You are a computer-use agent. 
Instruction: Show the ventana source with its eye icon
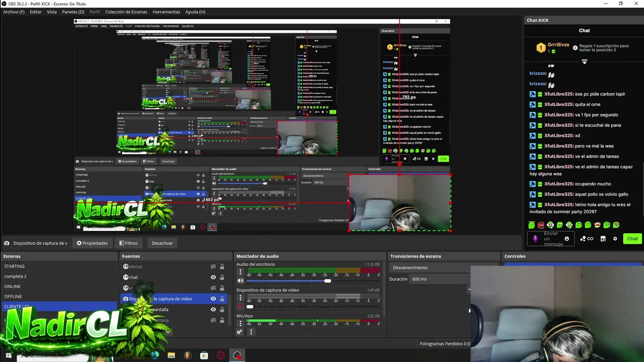[x=213, y=320]
